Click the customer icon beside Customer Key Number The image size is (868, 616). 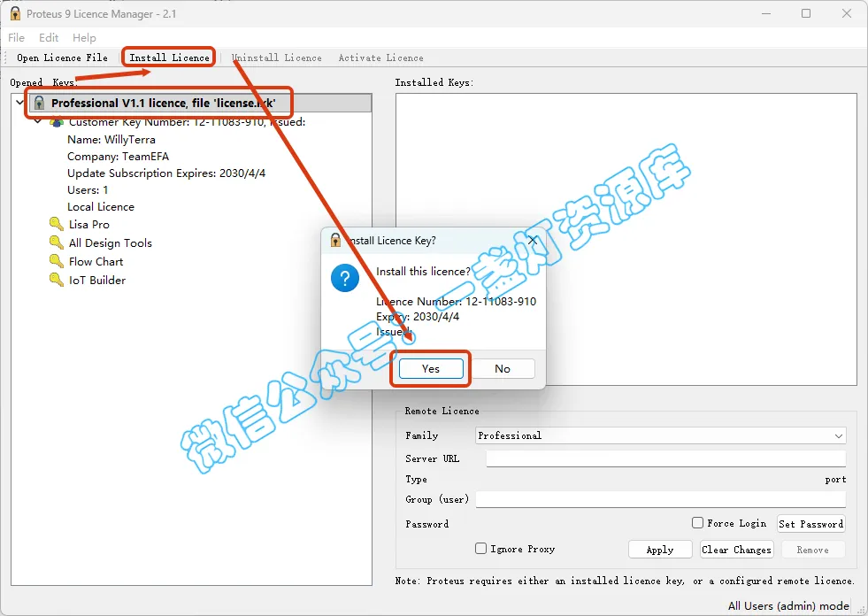pyautogui.click(x=57, y=122)
